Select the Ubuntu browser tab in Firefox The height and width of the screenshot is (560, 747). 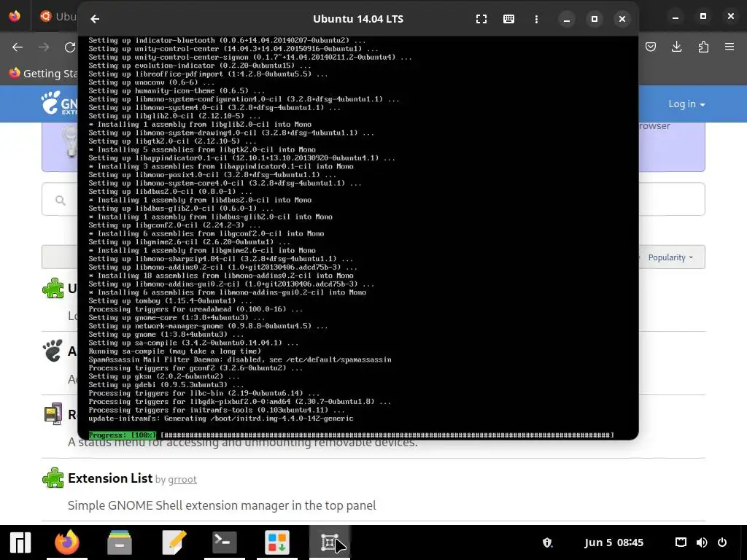57,17
